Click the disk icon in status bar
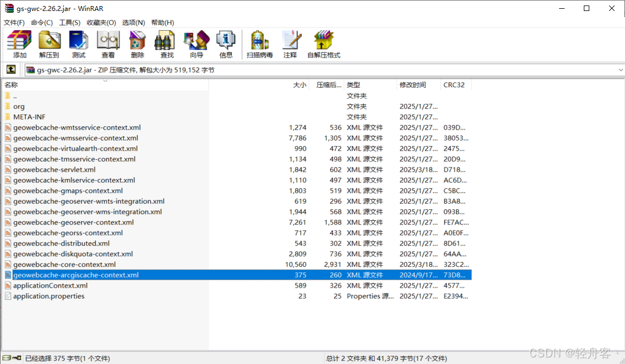625x364 pixels. (x=7, y=358)
